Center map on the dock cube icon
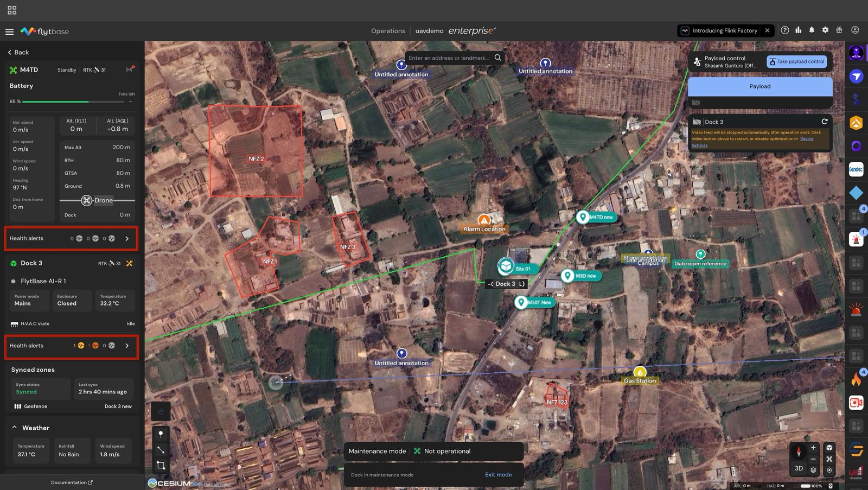The width and height of the screenshot is (868, 490). tap(829, 448)
